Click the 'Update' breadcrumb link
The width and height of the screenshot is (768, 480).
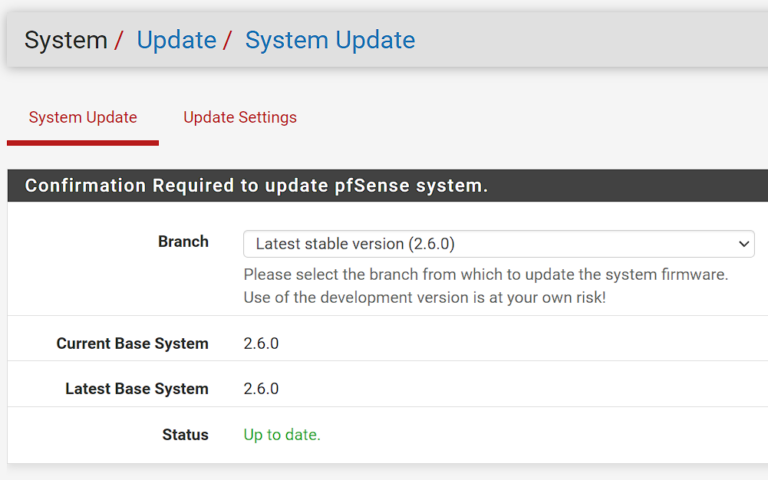click(176, 40)
